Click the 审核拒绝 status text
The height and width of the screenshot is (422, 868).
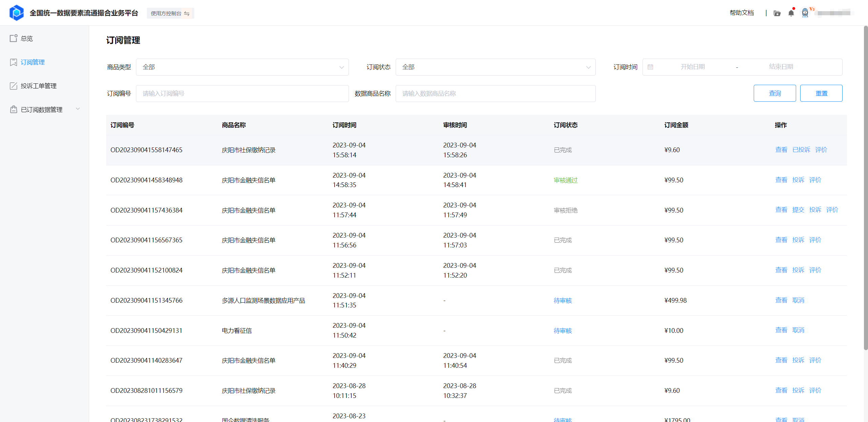pos(566,210)
